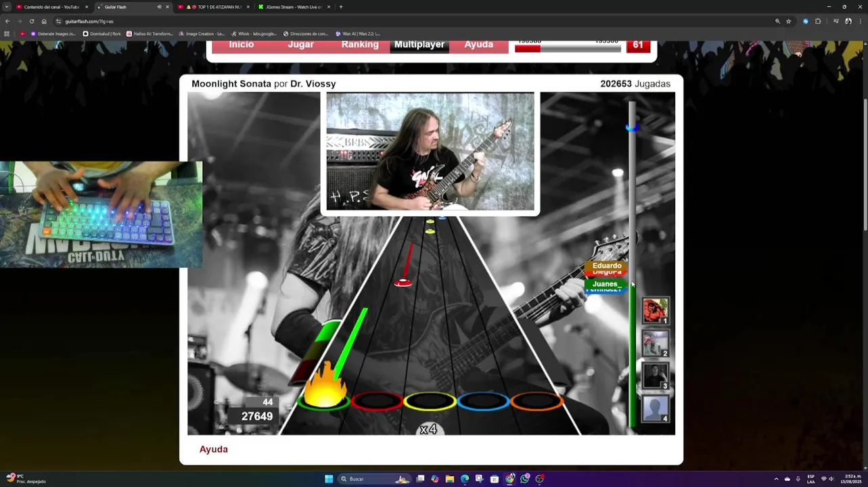Open the Chrome three-dot menu
Viewport: 868px width, 487px height.
pos(861,21)
